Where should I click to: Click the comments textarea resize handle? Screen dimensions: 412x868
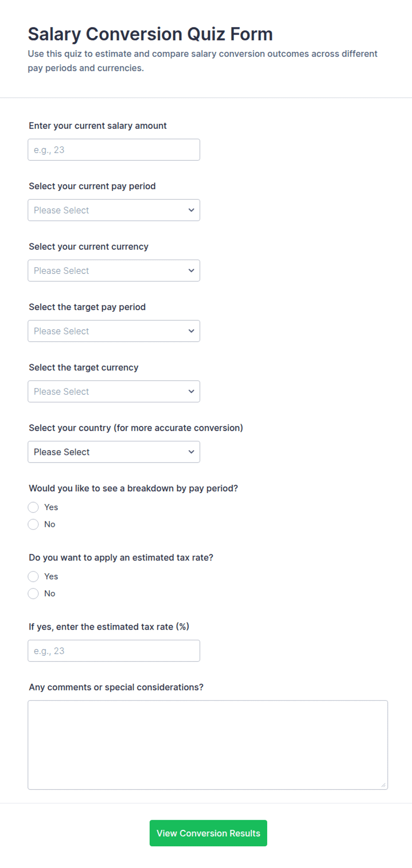(x=384, y=785)
